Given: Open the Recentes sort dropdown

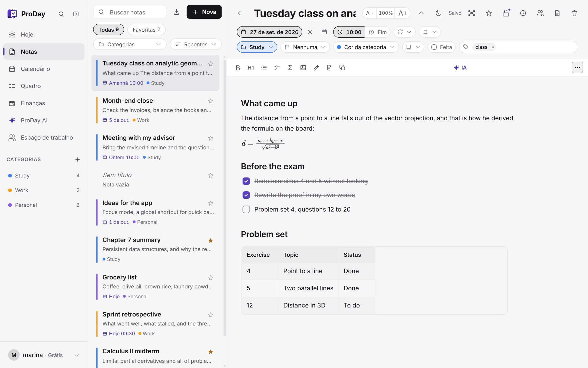Looking at the screenshot, I should [x=196, y=44].
